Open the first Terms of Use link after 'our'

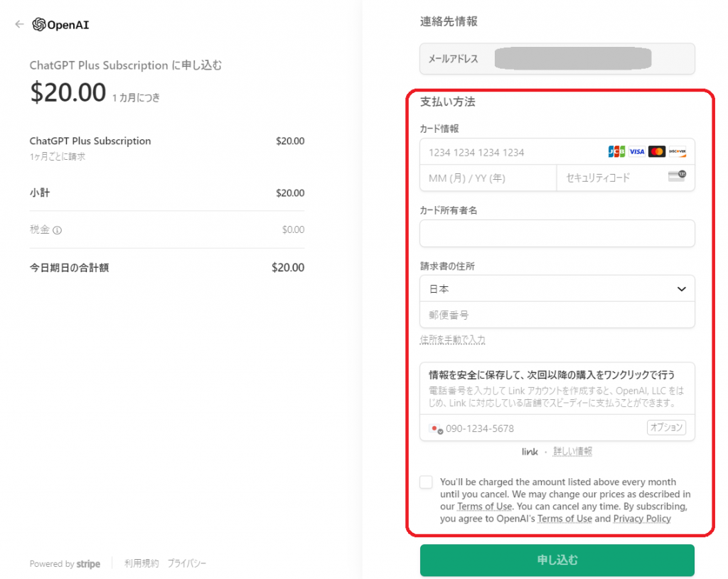coord(484,506)
